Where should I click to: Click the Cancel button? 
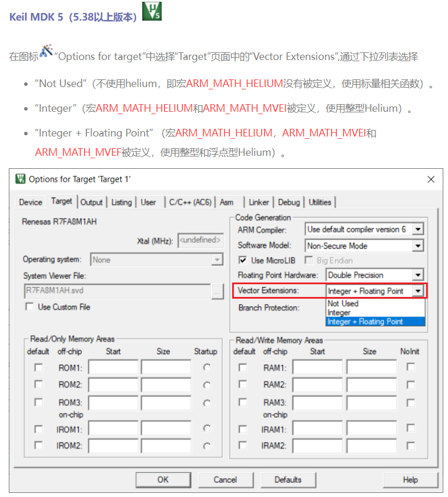point(225,479)
